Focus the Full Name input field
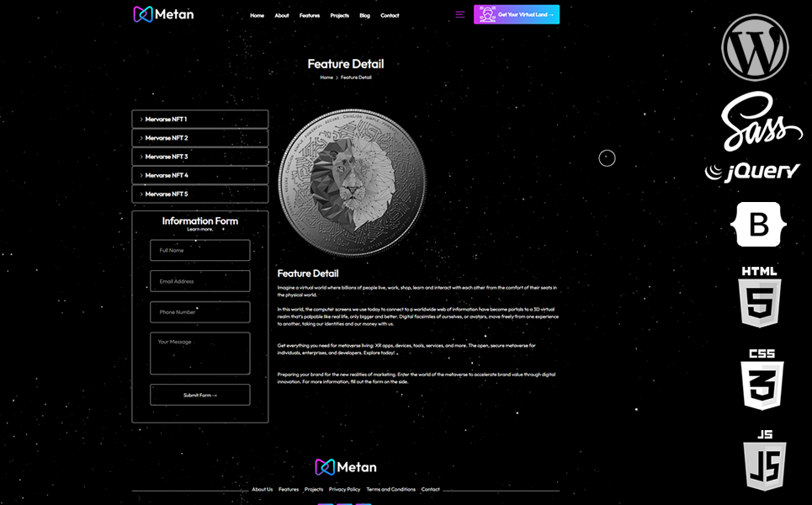Viewport: 812px width, 505px height. click(200, 250)
